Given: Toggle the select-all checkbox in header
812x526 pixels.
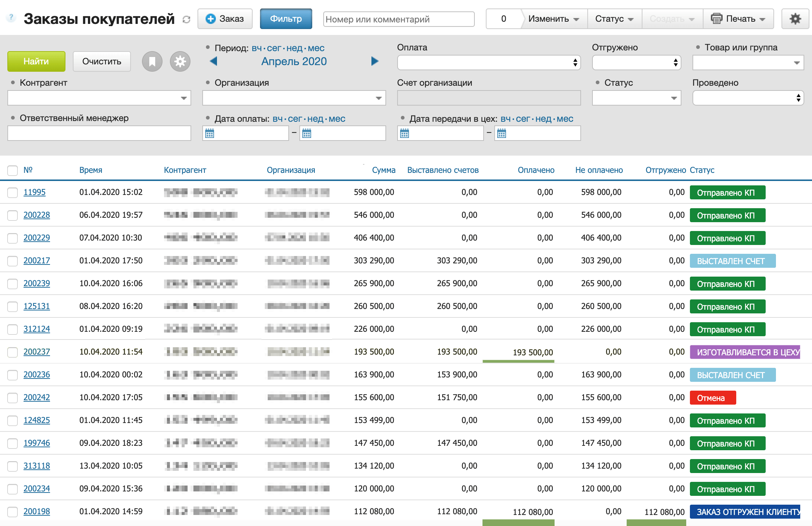Looking at the screenshot, I should click(13, 170).
